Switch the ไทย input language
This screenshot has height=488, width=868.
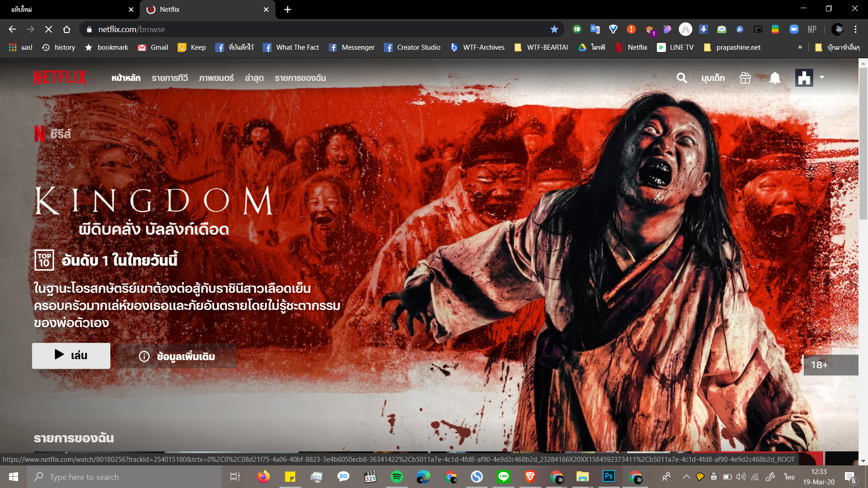coord(789,477)
